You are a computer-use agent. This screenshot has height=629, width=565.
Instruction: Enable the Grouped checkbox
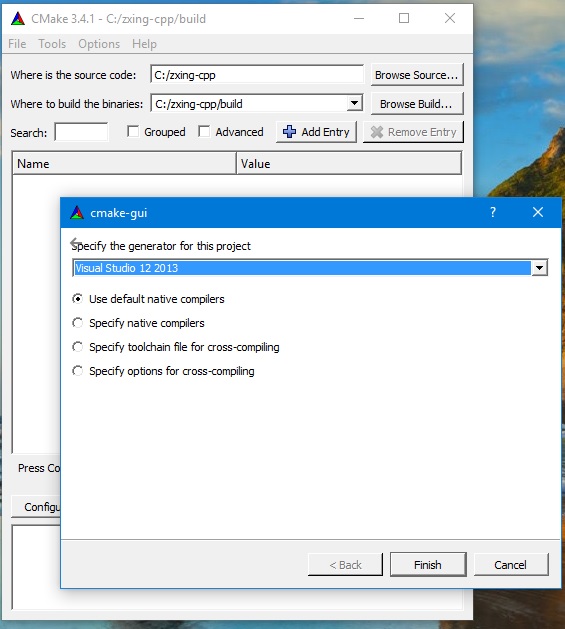[133, 131]
